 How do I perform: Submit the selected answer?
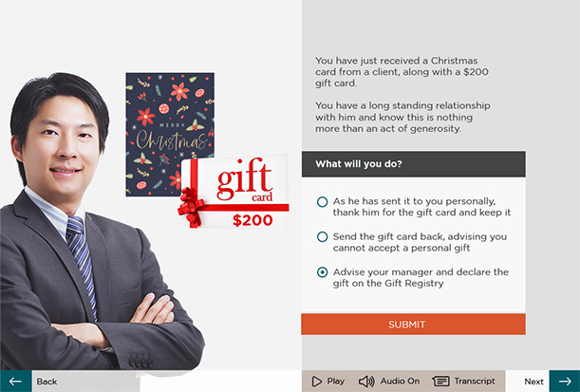pyautogui.click(x=413, y=325)
